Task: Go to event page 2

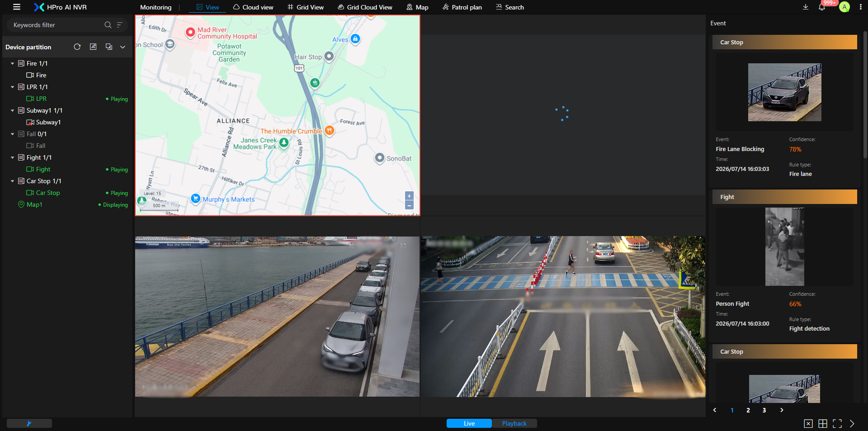Action: 748,410
